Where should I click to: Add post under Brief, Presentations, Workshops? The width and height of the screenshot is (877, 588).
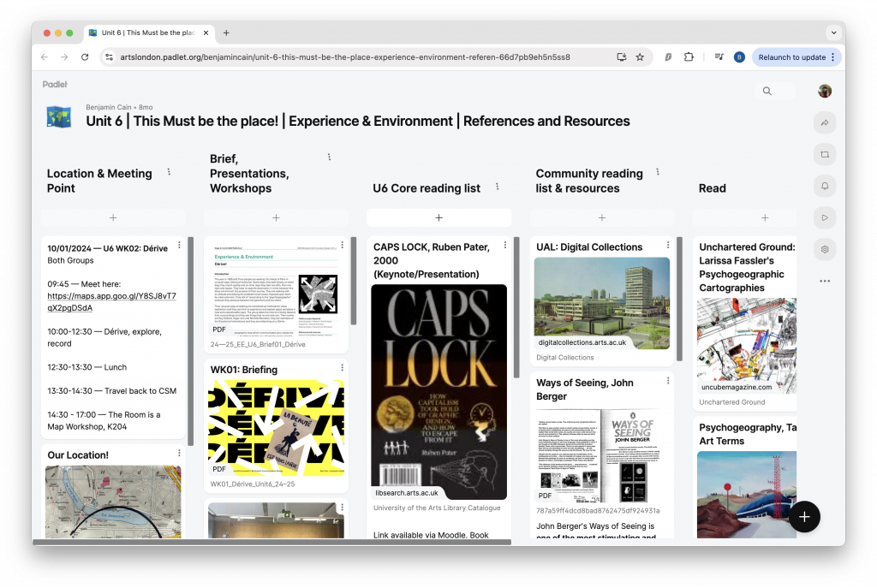[x=276, y=218]
